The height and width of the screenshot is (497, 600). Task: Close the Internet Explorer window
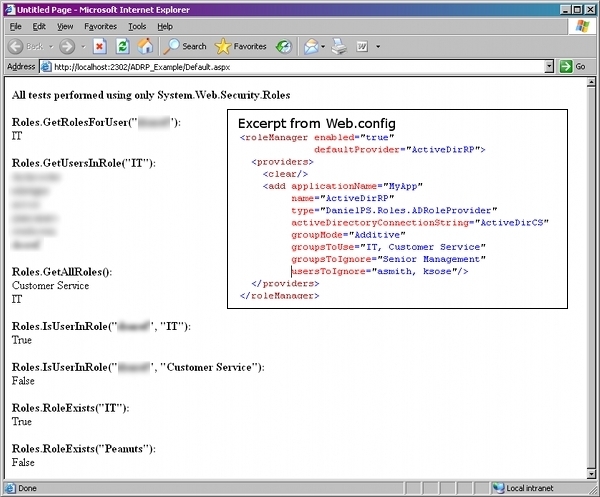[x=590, y=10]
